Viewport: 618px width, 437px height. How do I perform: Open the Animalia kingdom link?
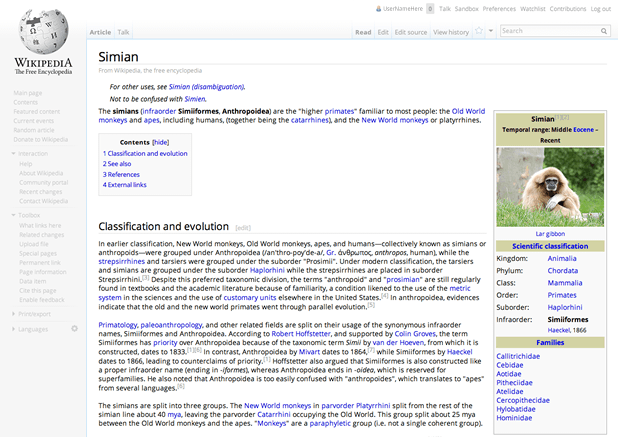coord(562,258)
